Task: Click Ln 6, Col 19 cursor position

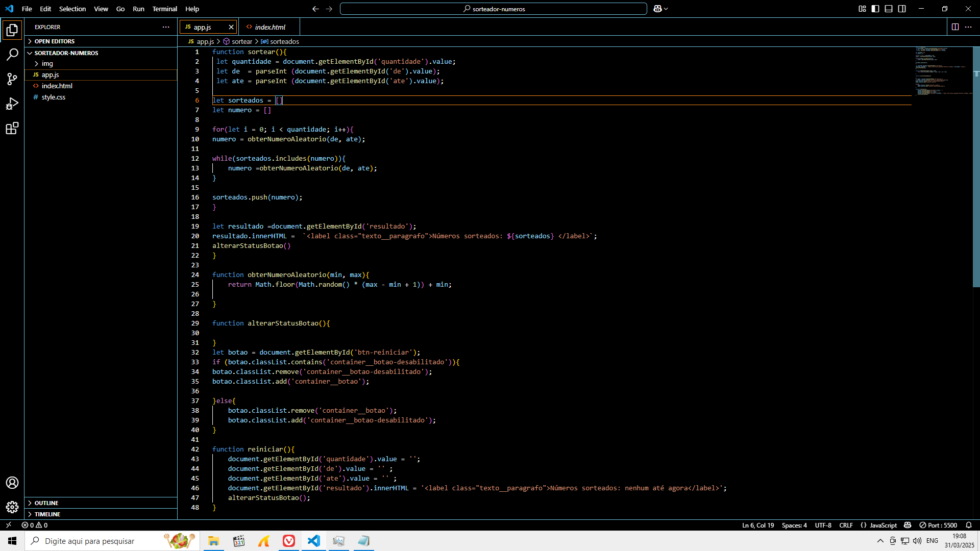Action: [x=758, y=525]
